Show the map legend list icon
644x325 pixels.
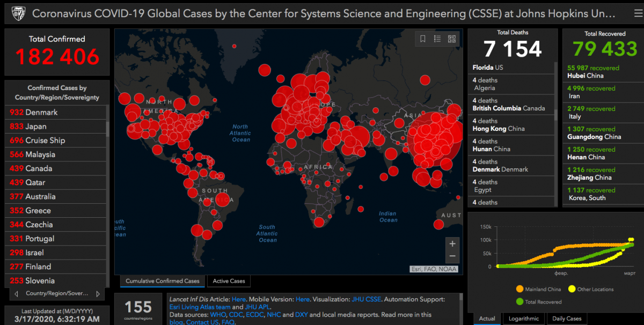point(437,39)
